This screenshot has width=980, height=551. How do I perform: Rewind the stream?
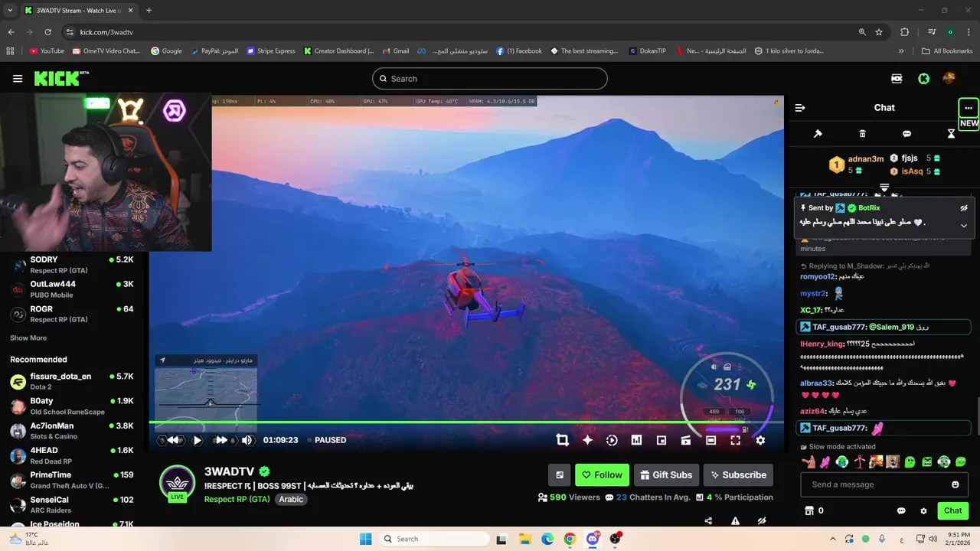[174, 440]
